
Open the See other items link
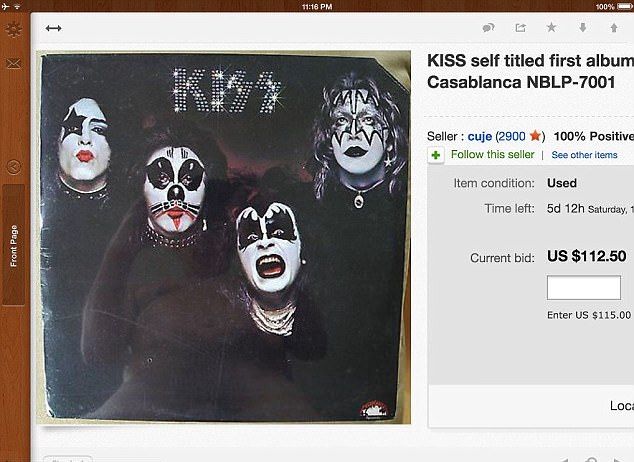584,155
